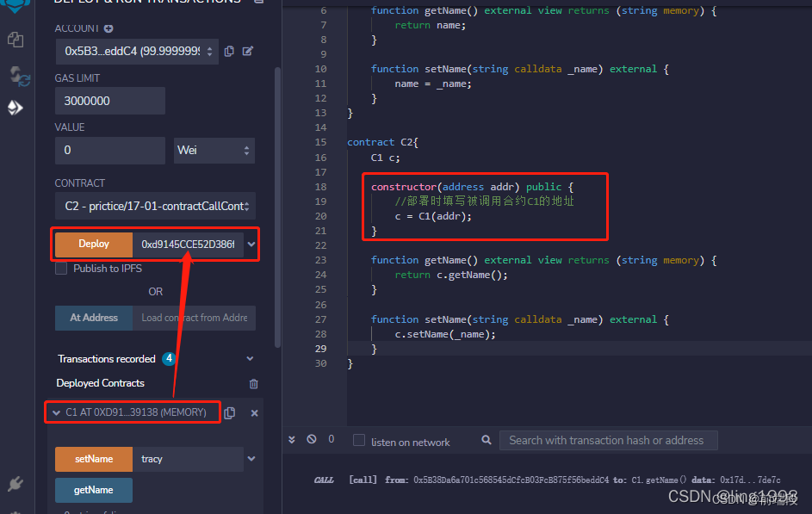812x514 pixels.
Task: Click the setName input containing tracy
Action: (188, 459)
